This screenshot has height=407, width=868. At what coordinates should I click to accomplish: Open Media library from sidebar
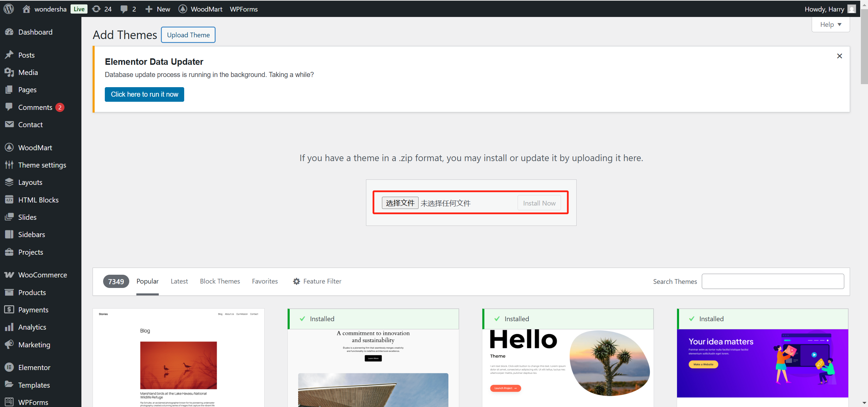coord(28,72)
